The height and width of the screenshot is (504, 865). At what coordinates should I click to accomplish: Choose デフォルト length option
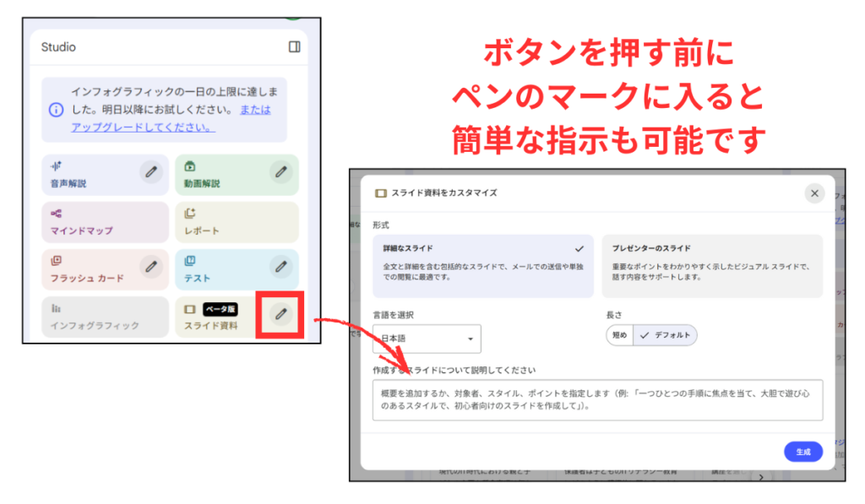[666, 335]
